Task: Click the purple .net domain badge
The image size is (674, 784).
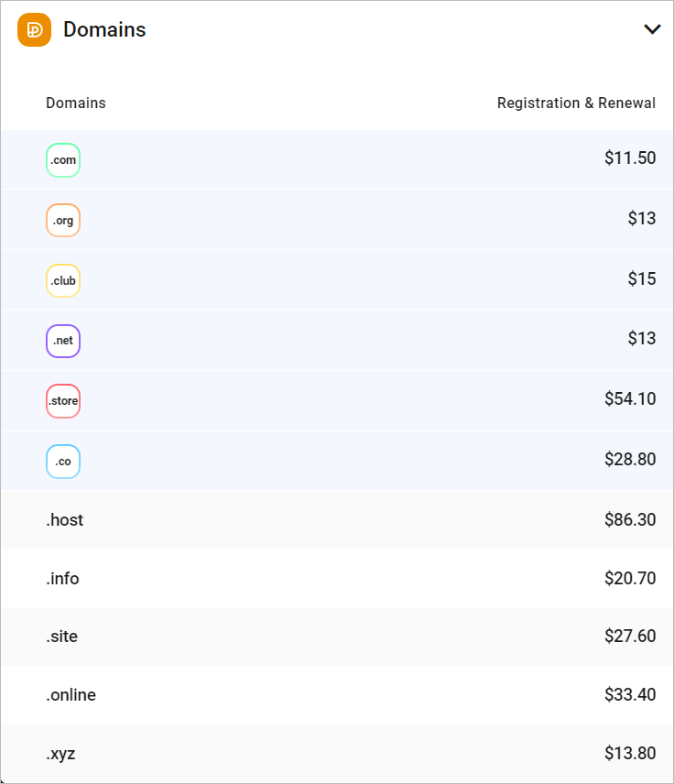Action: click(63, 342)
